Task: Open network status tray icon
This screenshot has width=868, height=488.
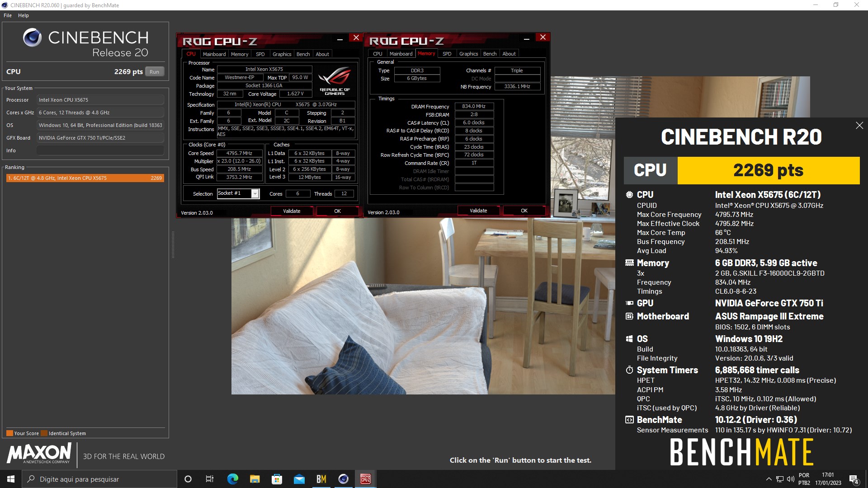Action: (x=780, y=479)
